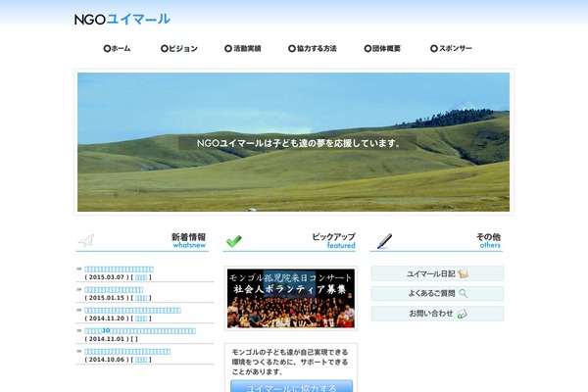588x392 pixels.
Task: Click the category tag next to 2014.10.06
Action: (141, 360)
